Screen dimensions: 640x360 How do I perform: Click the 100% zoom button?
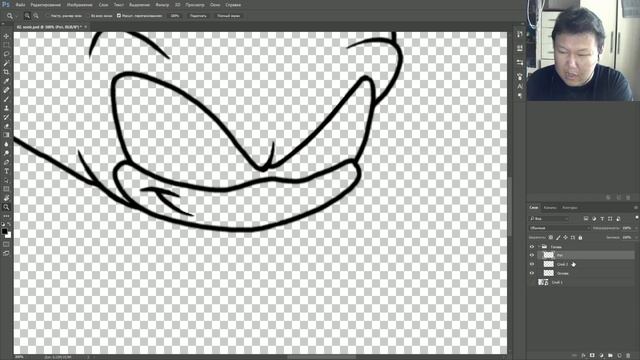pyautogui.click(x=175, y=16)
